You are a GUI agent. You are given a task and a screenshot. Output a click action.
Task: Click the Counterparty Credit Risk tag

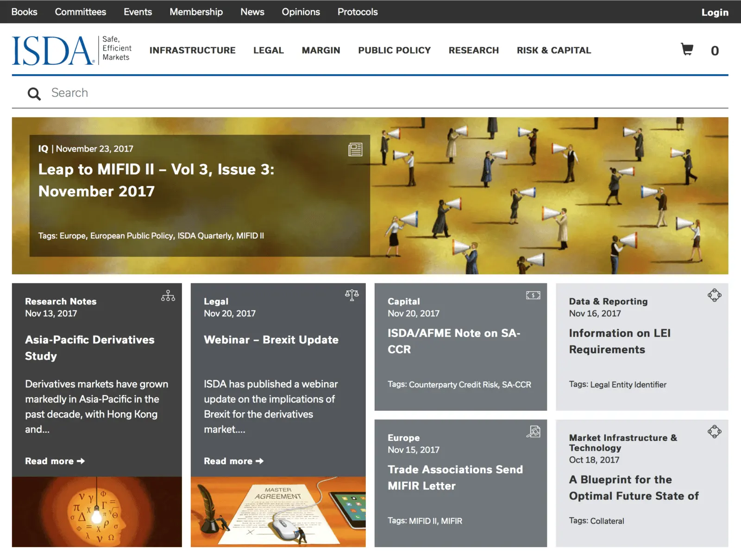click(453, 385)
